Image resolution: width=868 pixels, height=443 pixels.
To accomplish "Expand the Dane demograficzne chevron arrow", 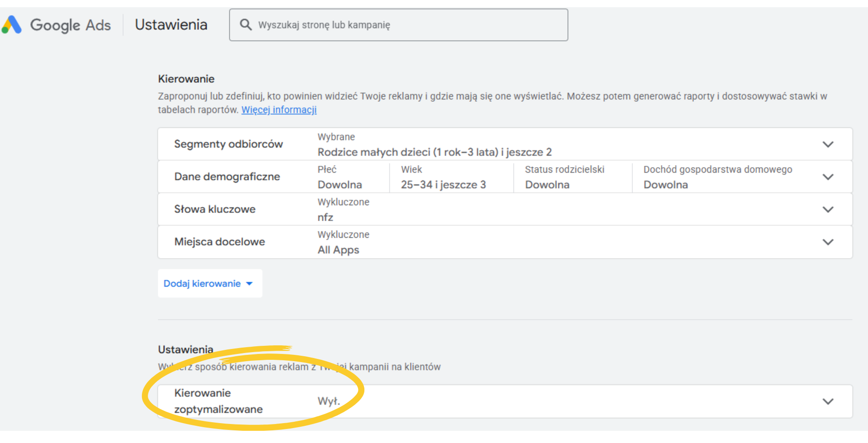I will 827,177.
